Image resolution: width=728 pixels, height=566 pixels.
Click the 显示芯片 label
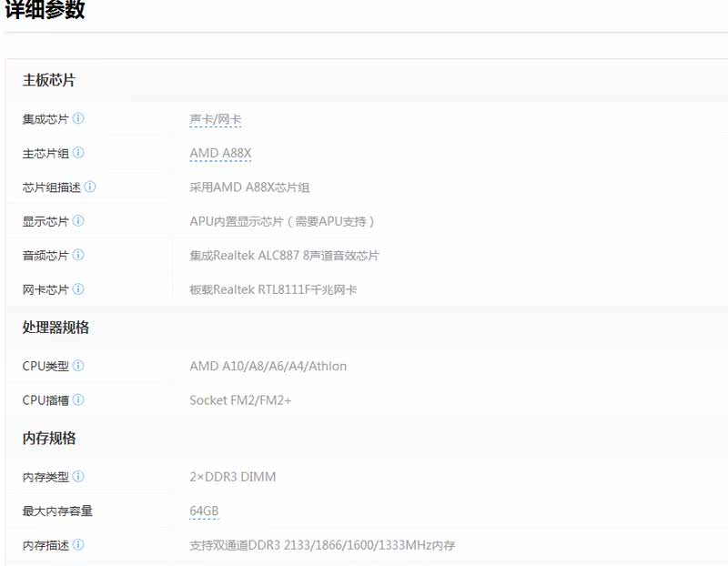pyautogui.click(x=45, y=221)
